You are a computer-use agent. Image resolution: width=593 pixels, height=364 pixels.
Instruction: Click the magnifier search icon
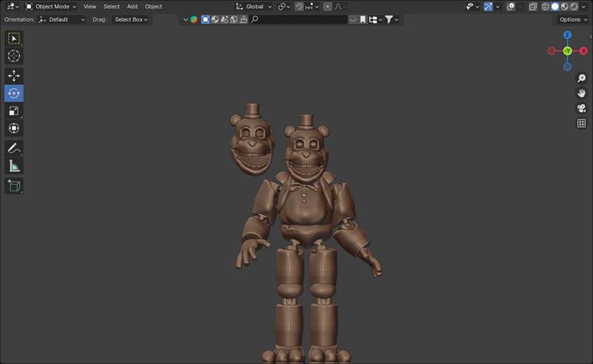[x=254, y=19]
